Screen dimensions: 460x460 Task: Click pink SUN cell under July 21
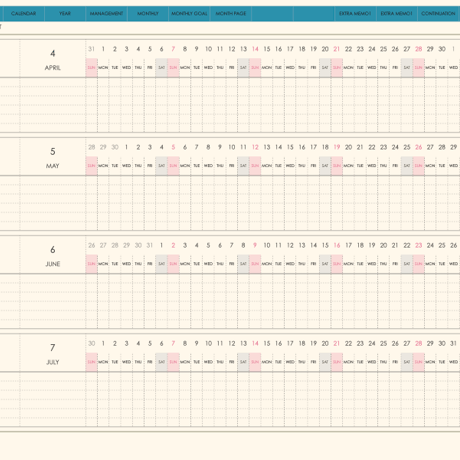pyautogui.click(x=337, y=362)
